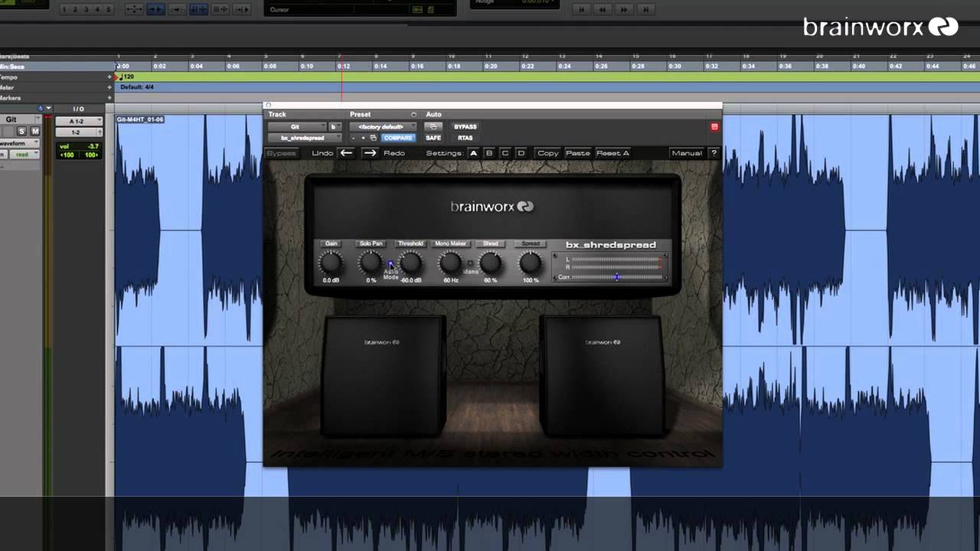Click the left pan value <100
The image size is (980, 551).
[68, 155]
